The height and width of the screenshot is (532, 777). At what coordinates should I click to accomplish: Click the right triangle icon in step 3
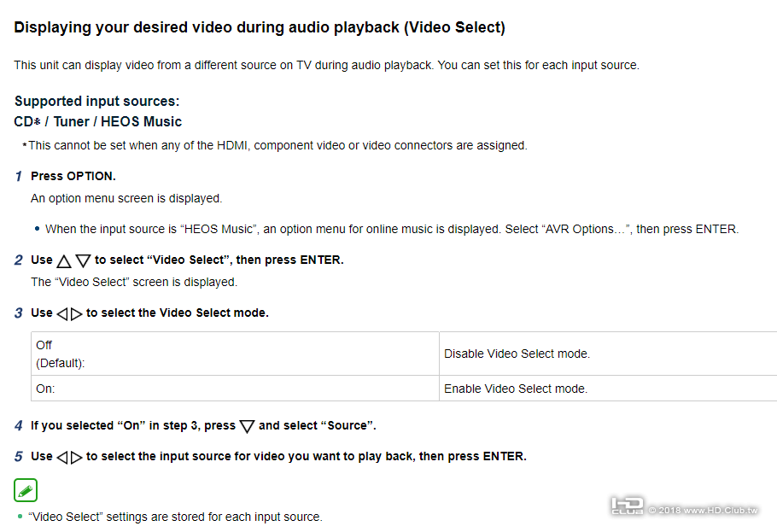(76, 314)
